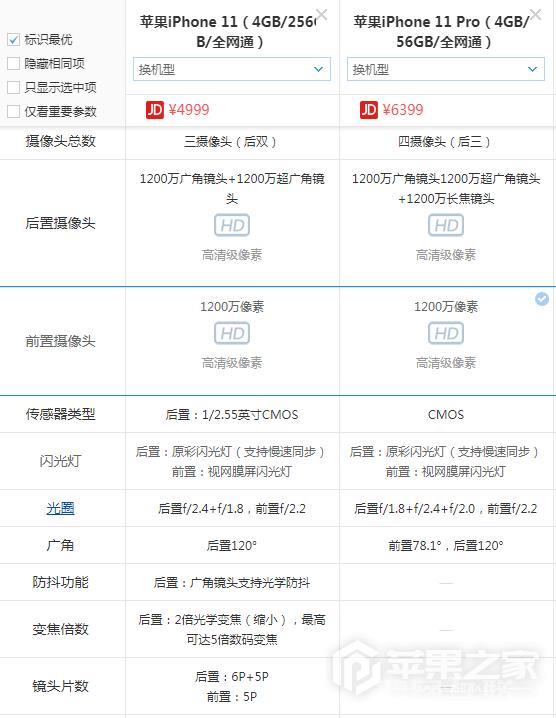
Task: Click 后置f/2.4+f/1.8，前置f/2.2 aperture value
Action: 232,509
